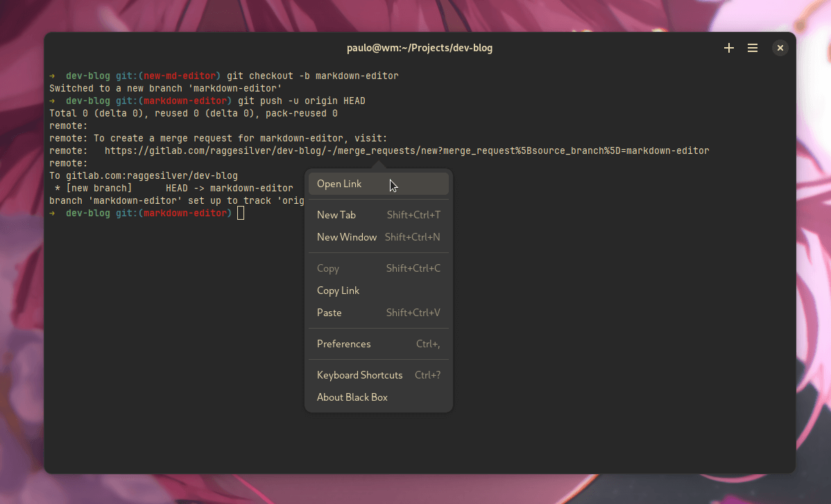Open the Black Box hamburger menu
Screen dimensions: 831x504
[753, 48]
